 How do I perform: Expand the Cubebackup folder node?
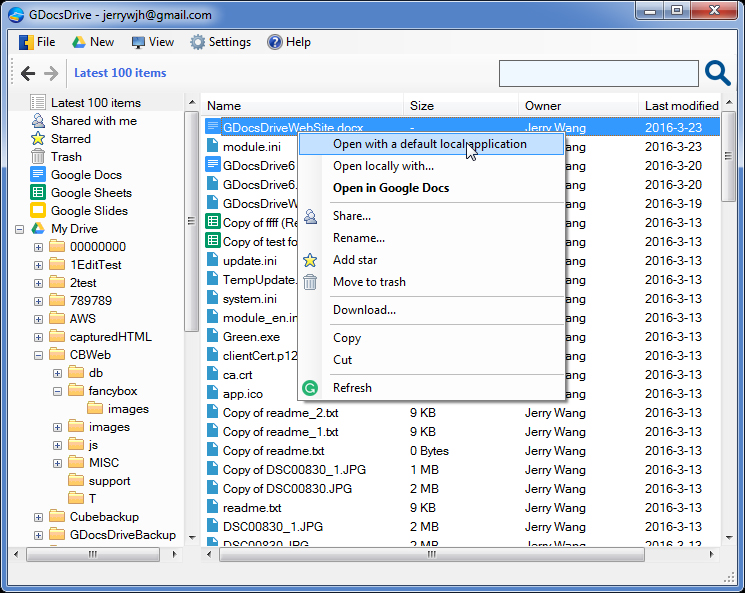pos(38,517)
